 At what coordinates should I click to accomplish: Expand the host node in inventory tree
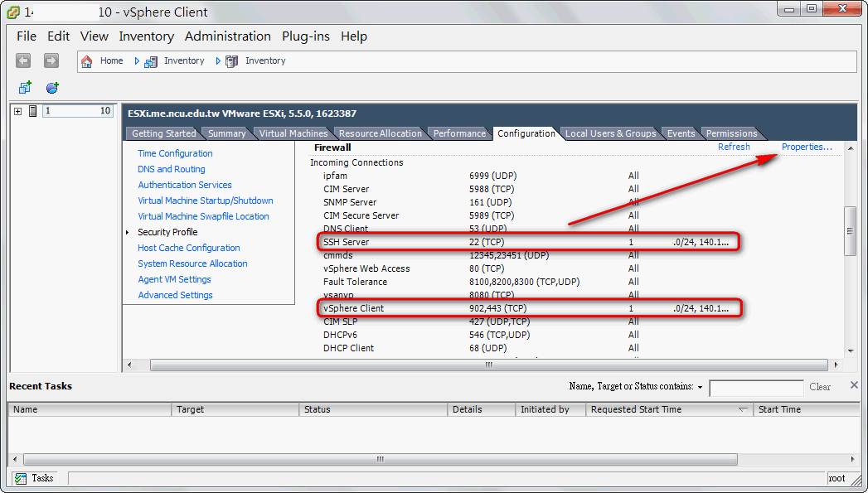tap(17, 111)
